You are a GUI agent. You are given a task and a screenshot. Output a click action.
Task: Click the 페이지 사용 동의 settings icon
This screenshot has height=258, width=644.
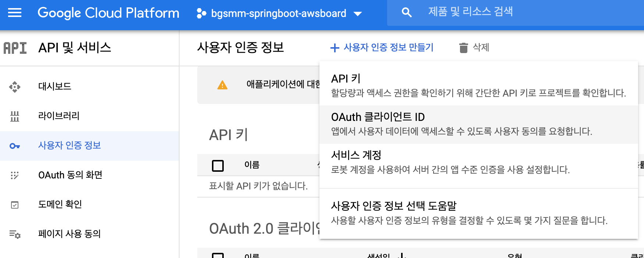tap(15, 234)
